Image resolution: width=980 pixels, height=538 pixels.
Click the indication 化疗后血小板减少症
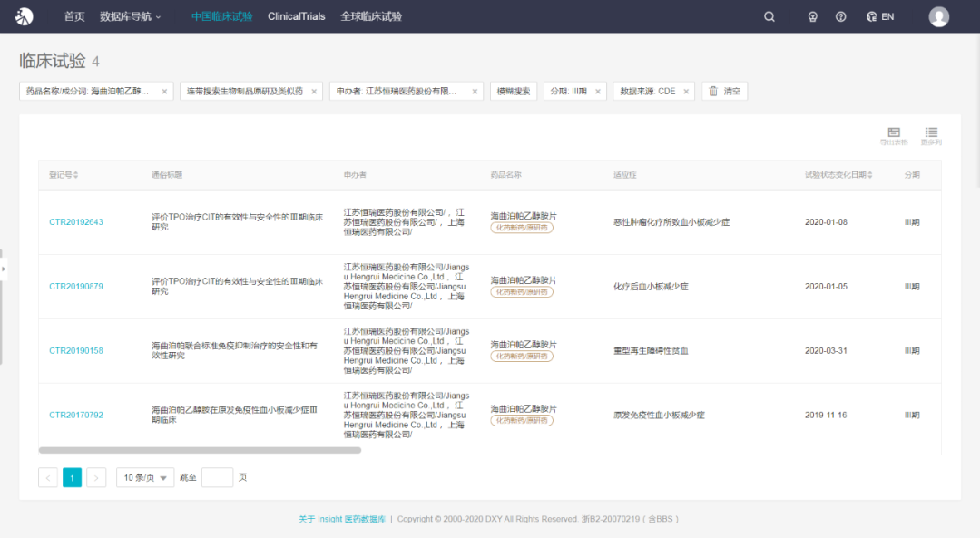[651, 286]
